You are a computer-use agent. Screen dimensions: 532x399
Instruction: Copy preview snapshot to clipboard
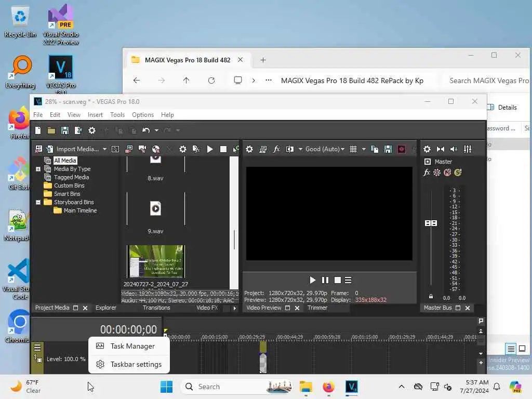[x=375, y=149]
